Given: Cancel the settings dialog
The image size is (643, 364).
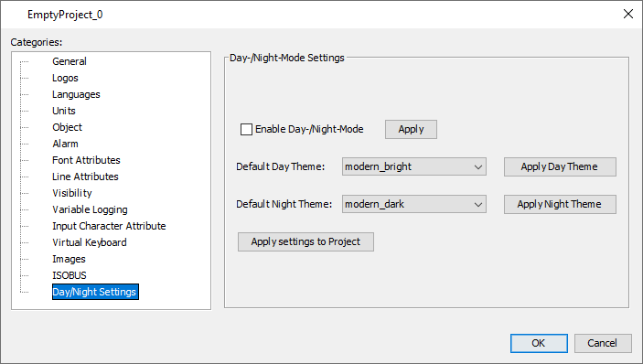Looking at the screenshot, I should coord(603,343).
